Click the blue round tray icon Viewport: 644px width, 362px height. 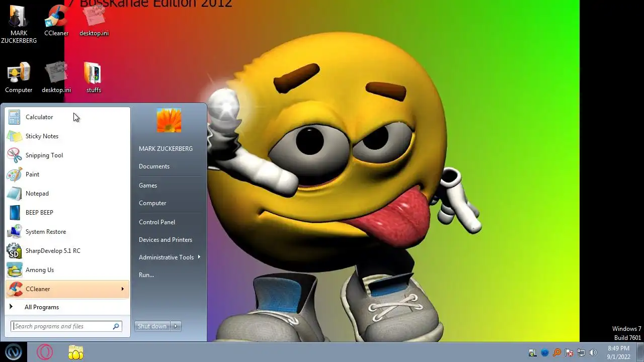(544, 352)
